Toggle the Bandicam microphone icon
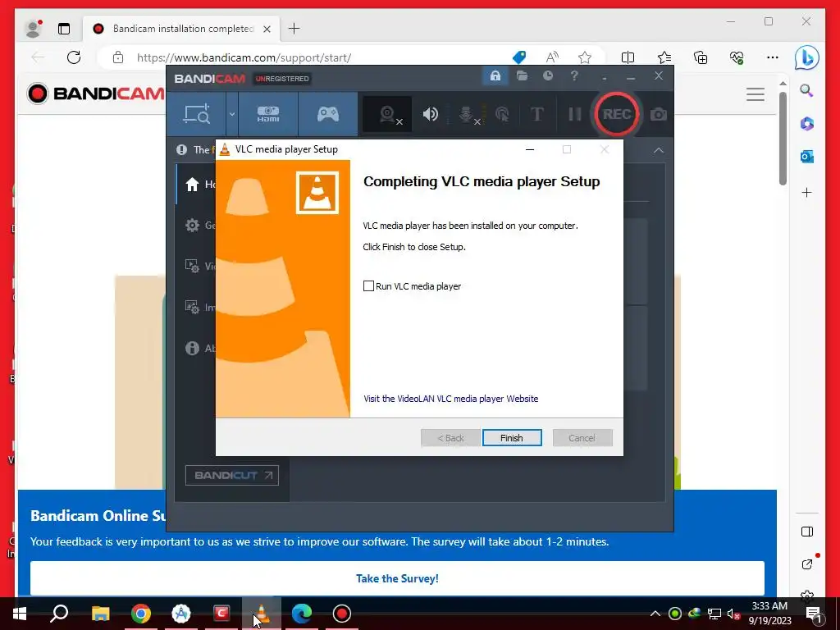This screenshot has height=630, width=840. coord(468,114)
